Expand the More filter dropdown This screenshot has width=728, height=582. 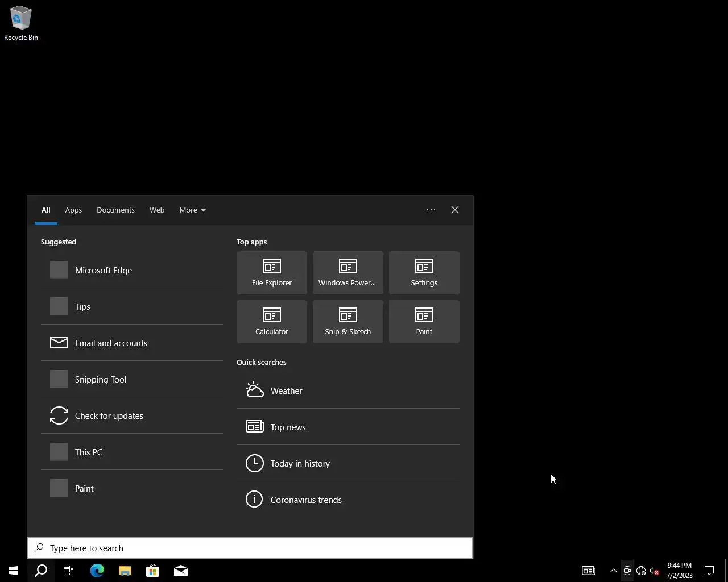tap(193, 210)
